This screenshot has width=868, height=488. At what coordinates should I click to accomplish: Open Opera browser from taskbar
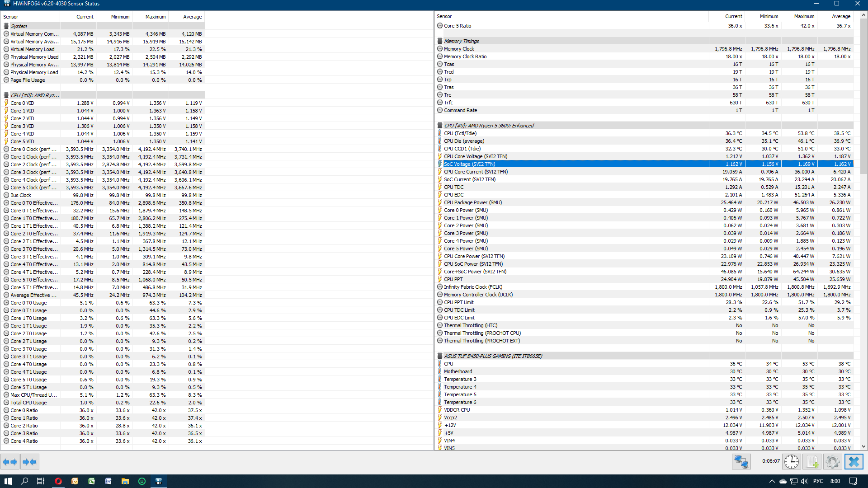58,481
